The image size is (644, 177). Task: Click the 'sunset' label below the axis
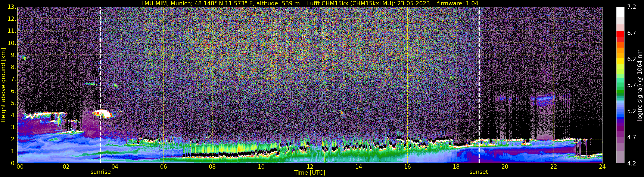click(x=479, y=172)
